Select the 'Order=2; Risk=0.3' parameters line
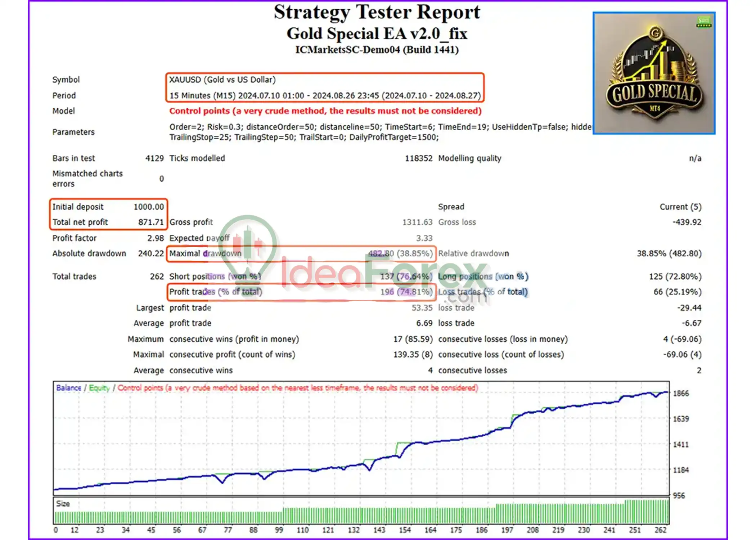Screen dimensions: 756x540 click(x=381, y=127)
